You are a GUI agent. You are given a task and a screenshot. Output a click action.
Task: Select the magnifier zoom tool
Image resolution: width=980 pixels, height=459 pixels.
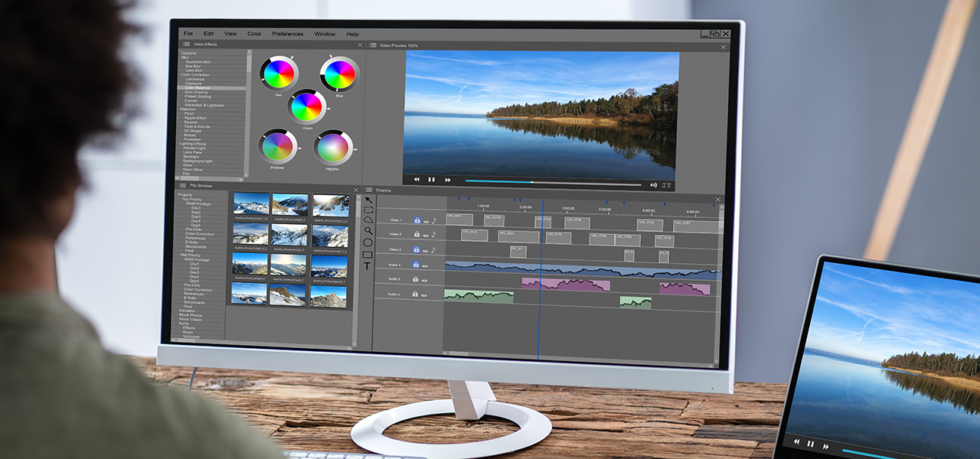point(368,230)
